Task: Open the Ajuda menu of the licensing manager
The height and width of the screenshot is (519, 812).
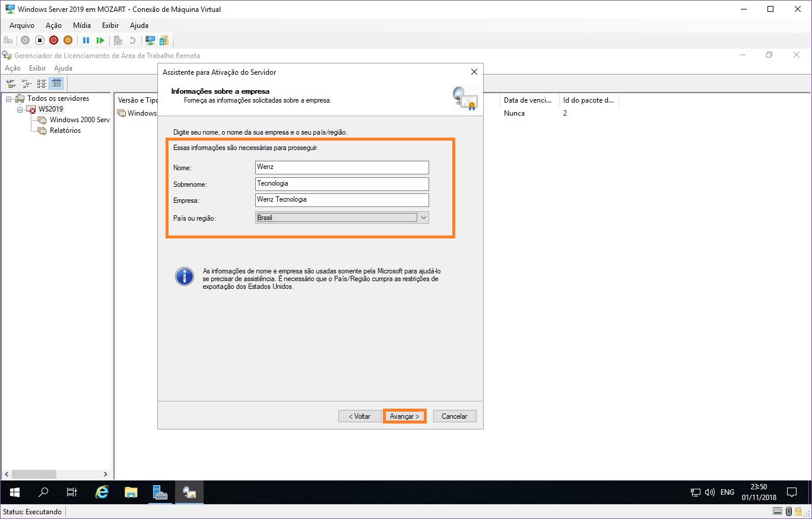Action: pos(63,68)
